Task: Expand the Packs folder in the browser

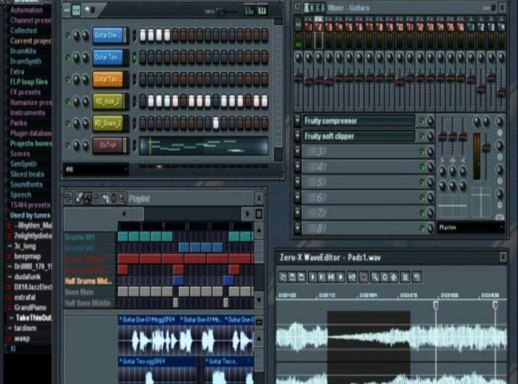Action: (18, 123)
